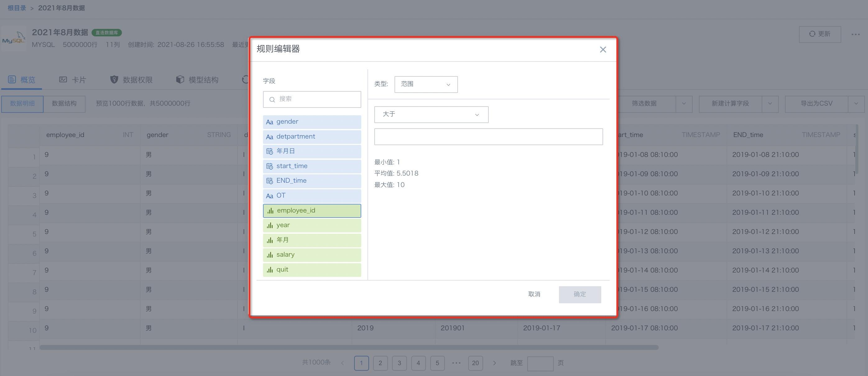
Task: Switch to the 模型结构 tab
Action: point(197,80)
